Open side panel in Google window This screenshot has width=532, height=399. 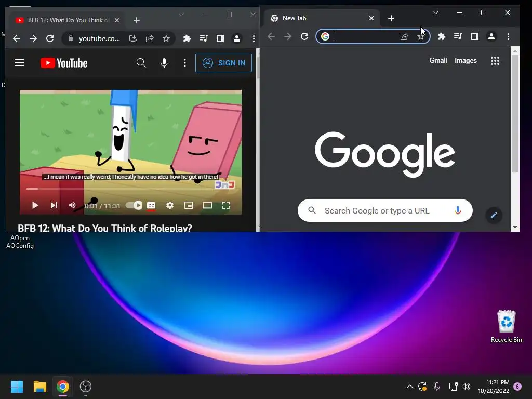[x=475, y=36]
